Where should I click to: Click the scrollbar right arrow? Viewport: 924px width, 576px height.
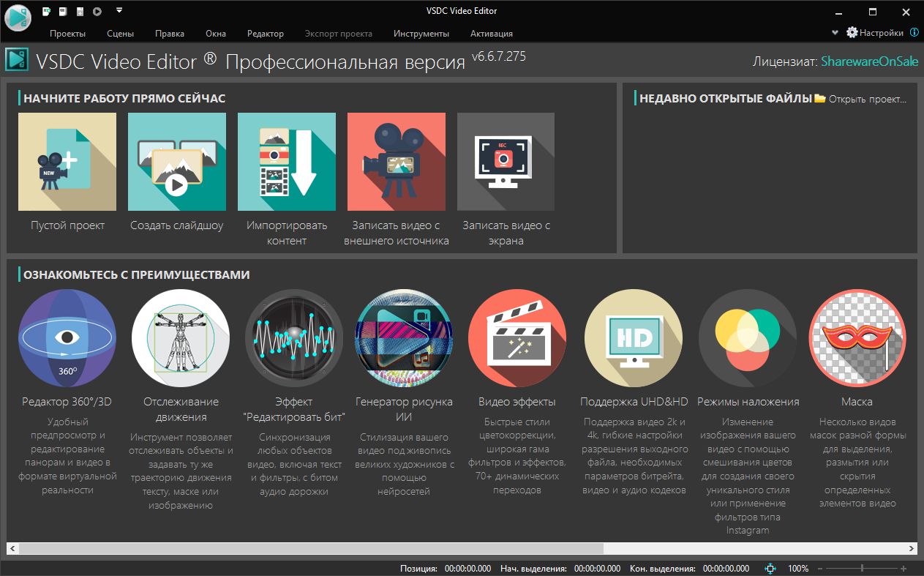[911, 548]
